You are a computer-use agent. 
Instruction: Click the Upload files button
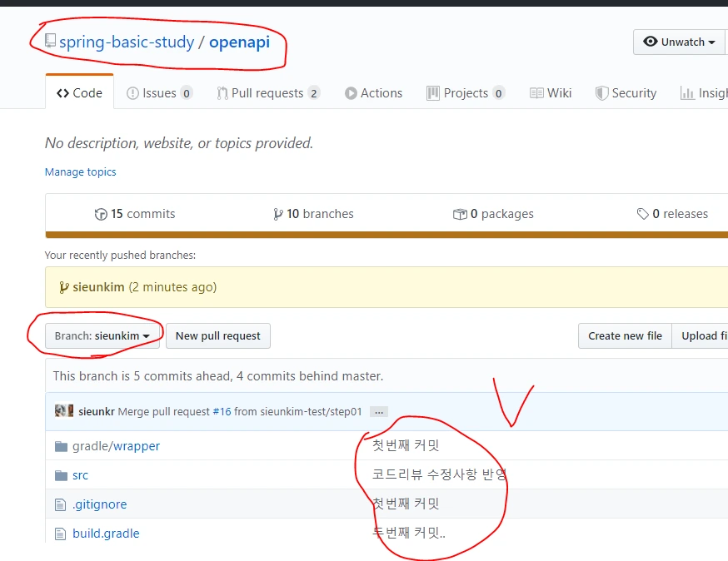[701, 336]
